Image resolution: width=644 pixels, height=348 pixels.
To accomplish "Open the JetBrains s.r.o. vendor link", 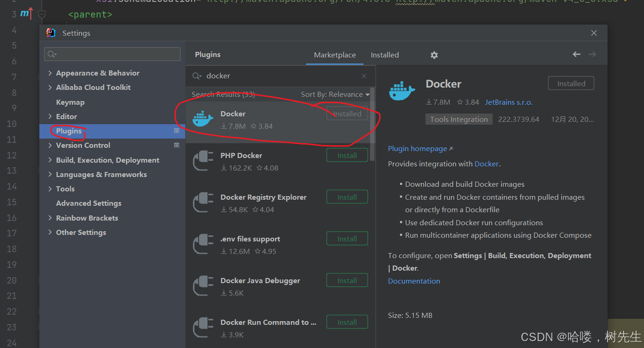I will 509,102.
